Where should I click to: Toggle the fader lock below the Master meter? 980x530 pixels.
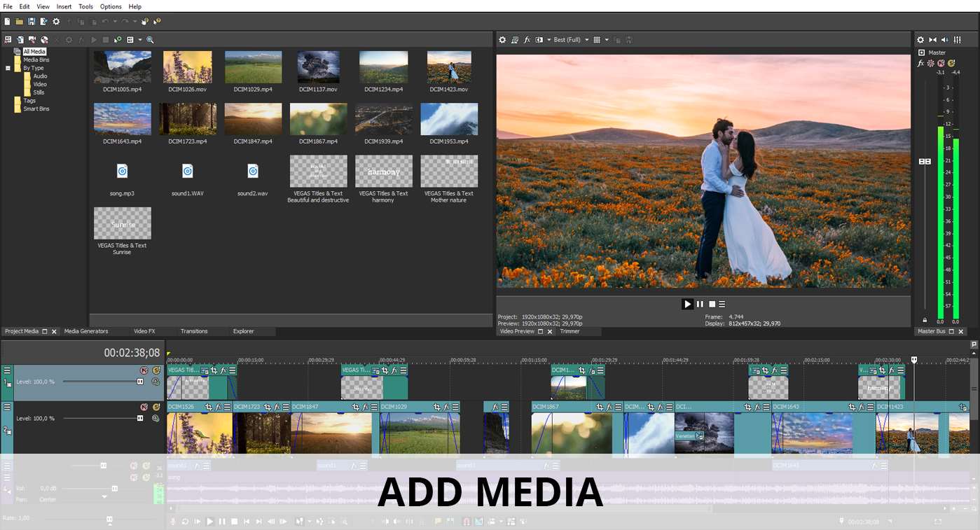tap(925, 321)
